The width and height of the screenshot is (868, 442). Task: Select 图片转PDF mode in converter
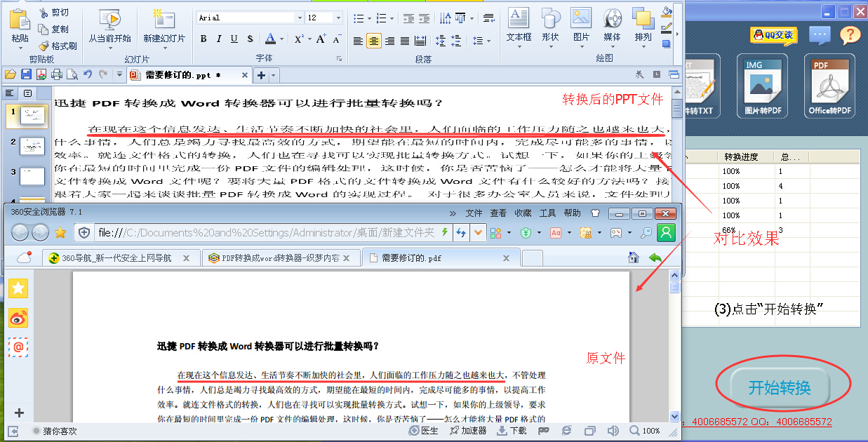point(763,88)
